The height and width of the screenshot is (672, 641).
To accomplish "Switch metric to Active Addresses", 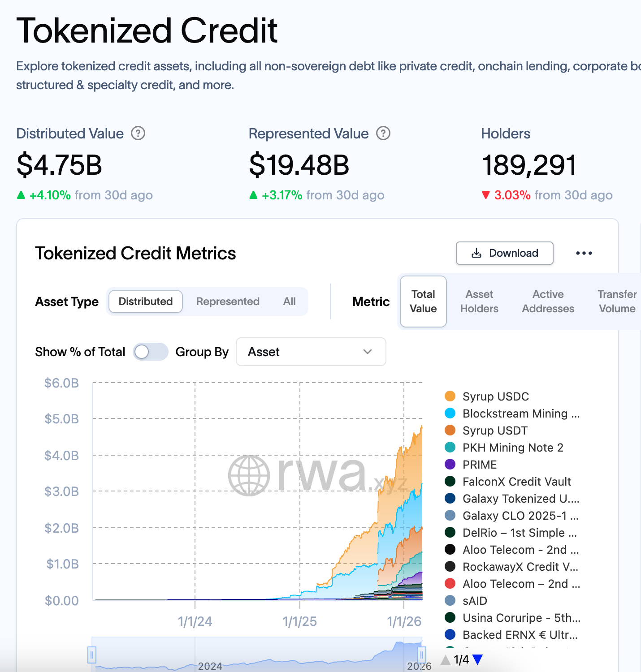I will (x=548, y=302).
